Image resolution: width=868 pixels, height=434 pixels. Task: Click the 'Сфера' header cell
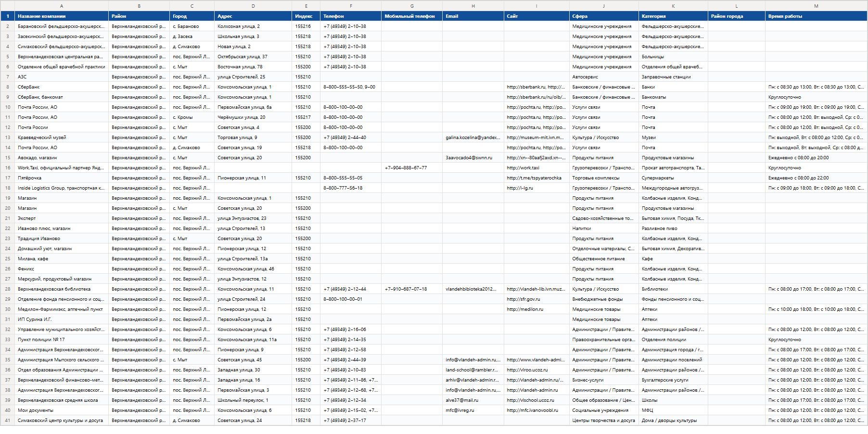pos(604,16)
